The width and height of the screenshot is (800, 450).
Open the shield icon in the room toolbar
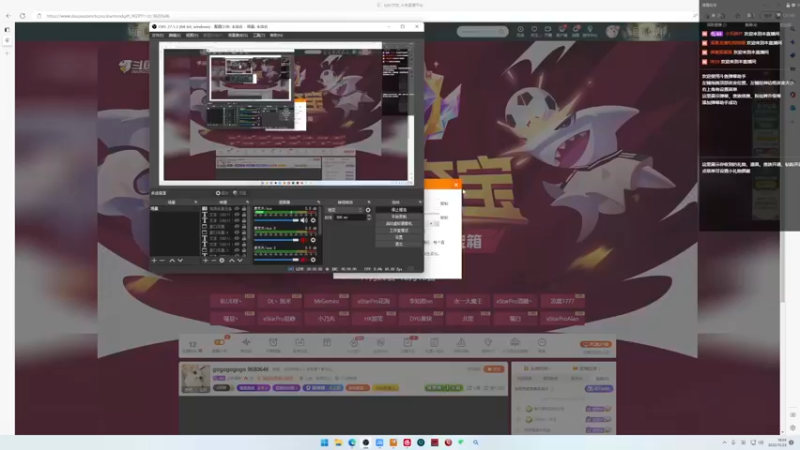pyautogui.click(x=488, y=342)
